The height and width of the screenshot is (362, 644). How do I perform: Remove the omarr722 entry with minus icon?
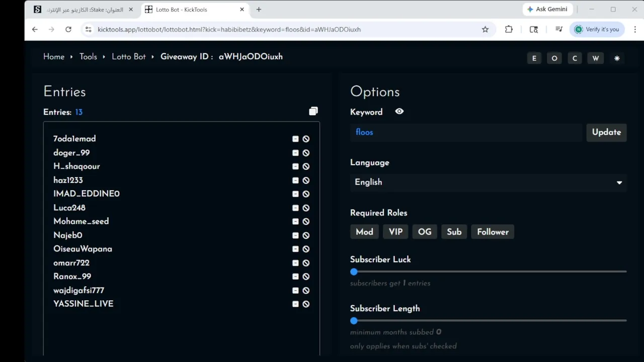point(295,263)
